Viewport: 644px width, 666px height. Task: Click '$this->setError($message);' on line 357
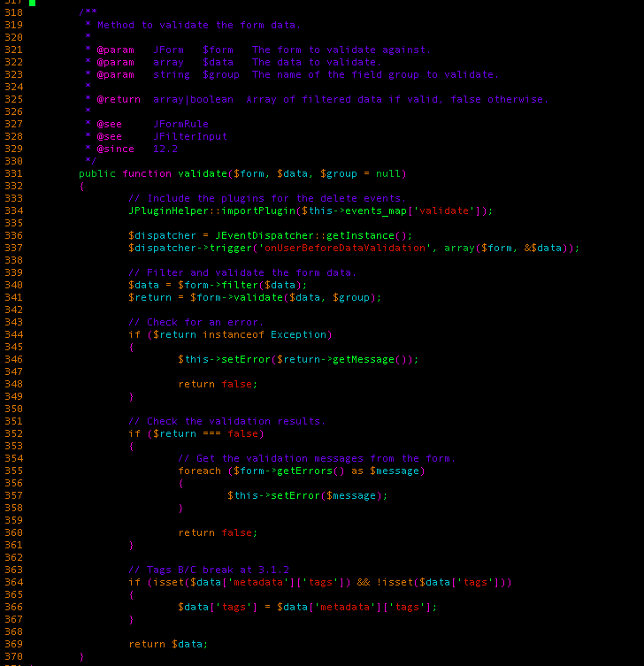pyautogui.click(x=308, y=495)
